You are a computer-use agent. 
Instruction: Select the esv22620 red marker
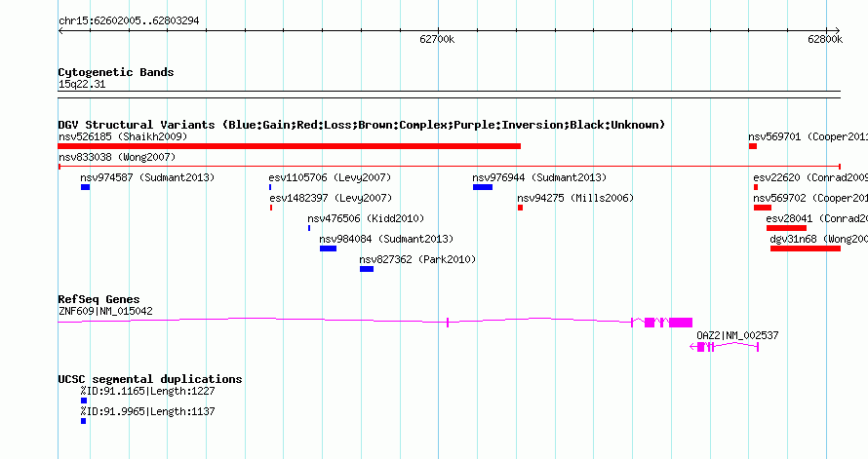[x=756, y=187]
